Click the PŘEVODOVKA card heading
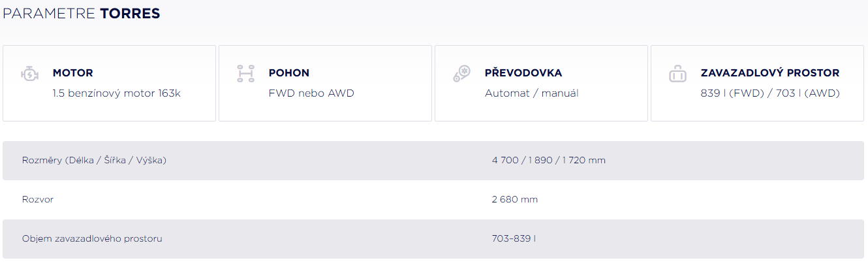The image size is (868, 273). (x=523, y=73)
